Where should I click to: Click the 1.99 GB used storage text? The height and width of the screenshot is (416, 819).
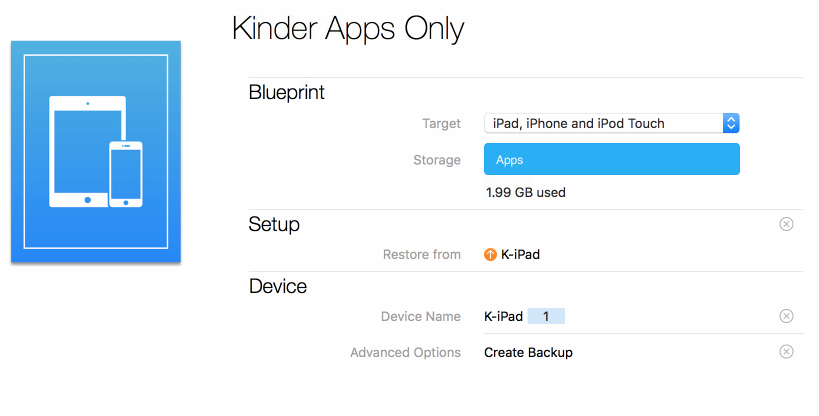point(525,192)
